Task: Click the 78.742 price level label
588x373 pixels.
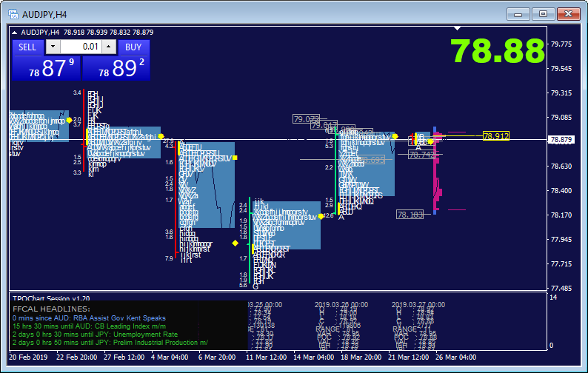Action: point(422,155)
